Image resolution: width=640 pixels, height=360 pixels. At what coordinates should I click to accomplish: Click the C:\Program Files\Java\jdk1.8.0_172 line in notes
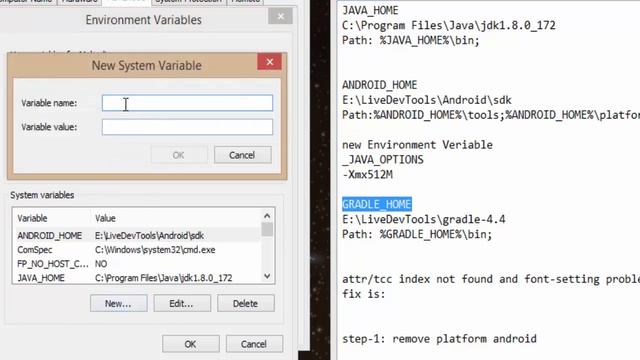[449, 25]
